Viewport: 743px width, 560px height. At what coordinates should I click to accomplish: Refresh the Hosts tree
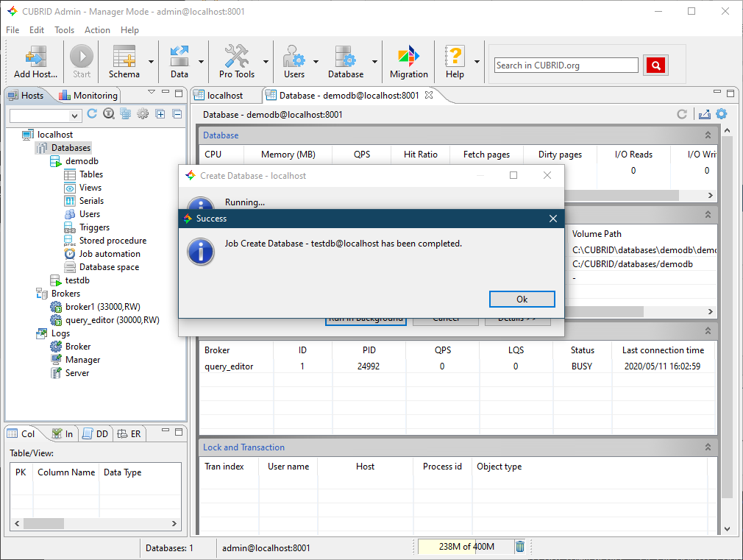tap(92, 114)
